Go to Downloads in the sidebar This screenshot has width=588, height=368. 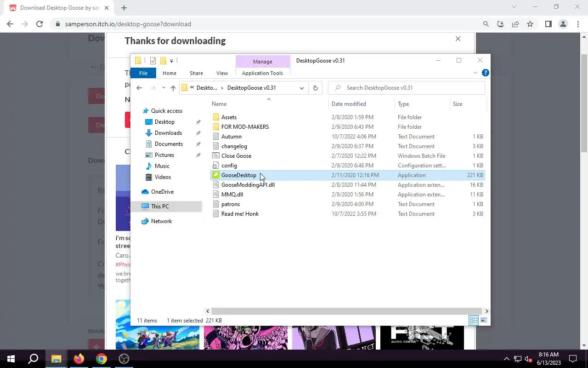point(168,133)
